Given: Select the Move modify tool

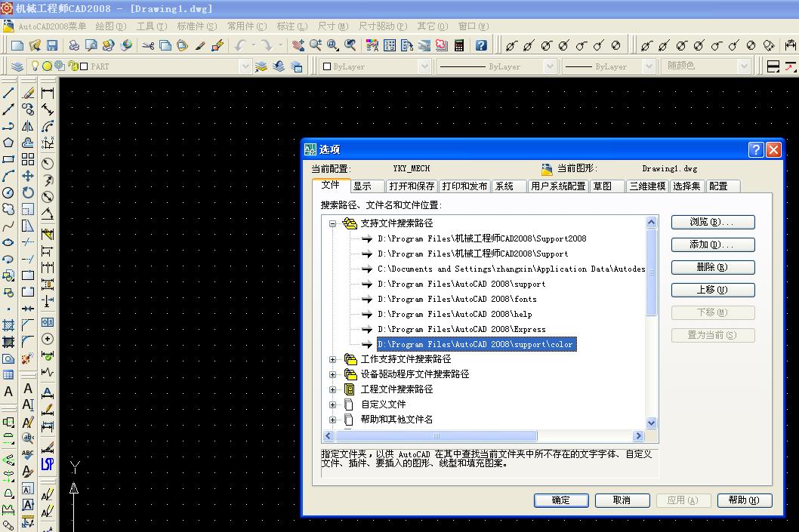Looking at the screenshot, I should coord(28,176).
